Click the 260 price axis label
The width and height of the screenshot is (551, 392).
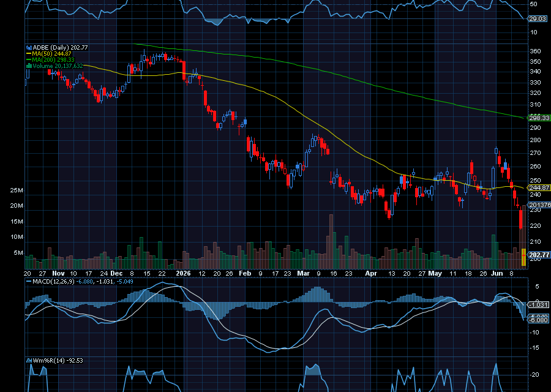[x=535, y=167]
